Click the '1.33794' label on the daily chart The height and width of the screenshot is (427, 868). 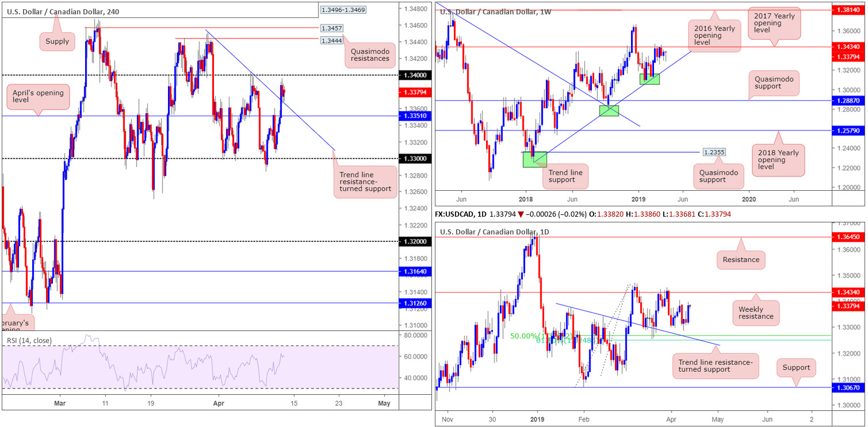[x=848, y=306]
